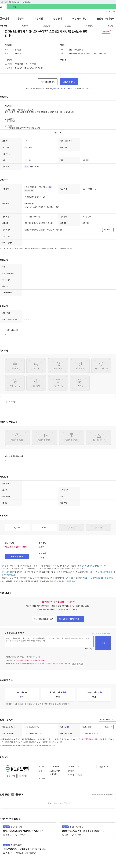Click the 로그인 link at top
Image resolution: width=116 pixels, height=868 pixels.
(x=108, y=11)
